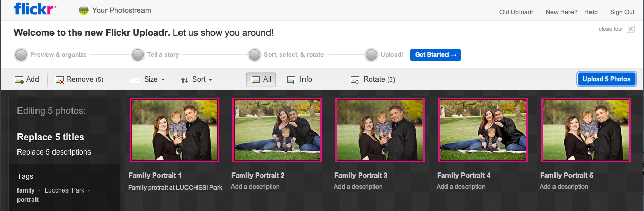Select the Preview & organize tour step
Screen dimensions: 644x211
coord(21,54)
